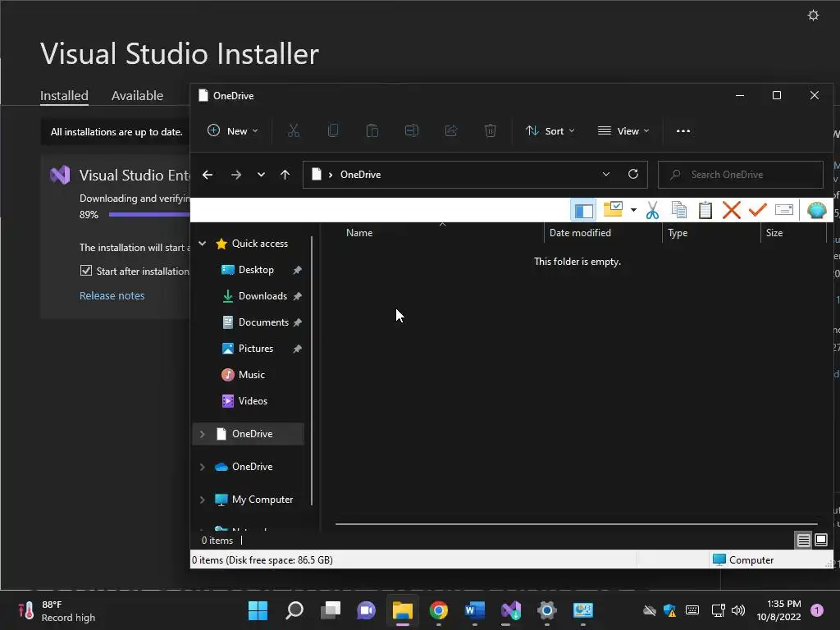Click the red X Delete icon in classic toolbar
Image resolution: width=840 pixels, height=630 pixels.
pos(731,210)
